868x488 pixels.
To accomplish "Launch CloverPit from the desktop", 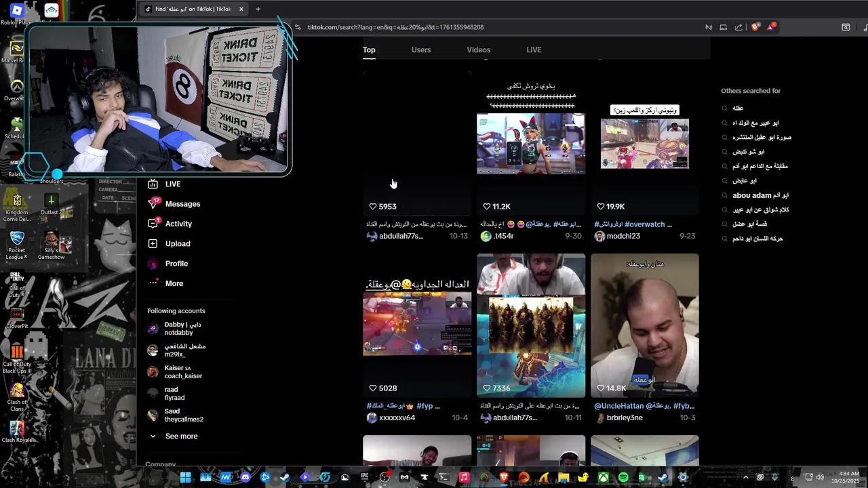I will (17, 319).
